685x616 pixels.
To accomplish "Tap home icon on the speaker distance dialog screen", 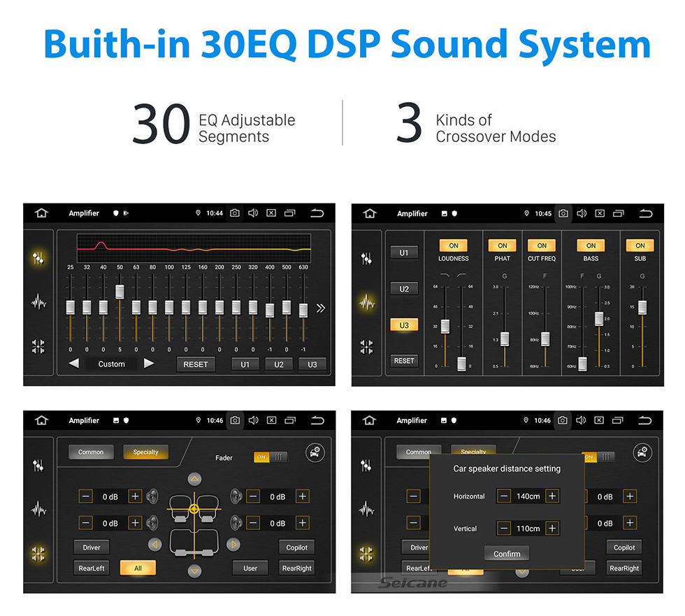I will [x=369, y=420].
